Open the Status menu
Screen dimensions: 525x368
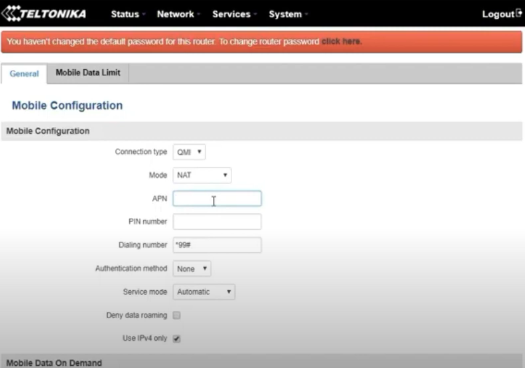point(125,14)
